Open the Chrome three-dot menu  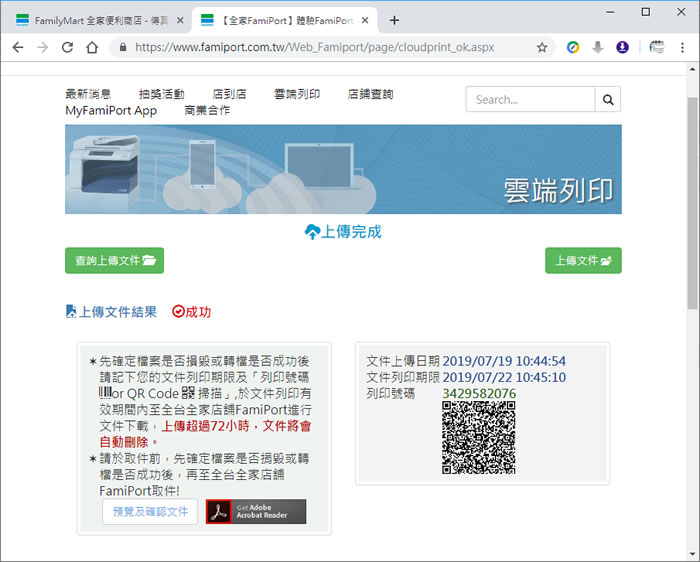coord(682,47)
